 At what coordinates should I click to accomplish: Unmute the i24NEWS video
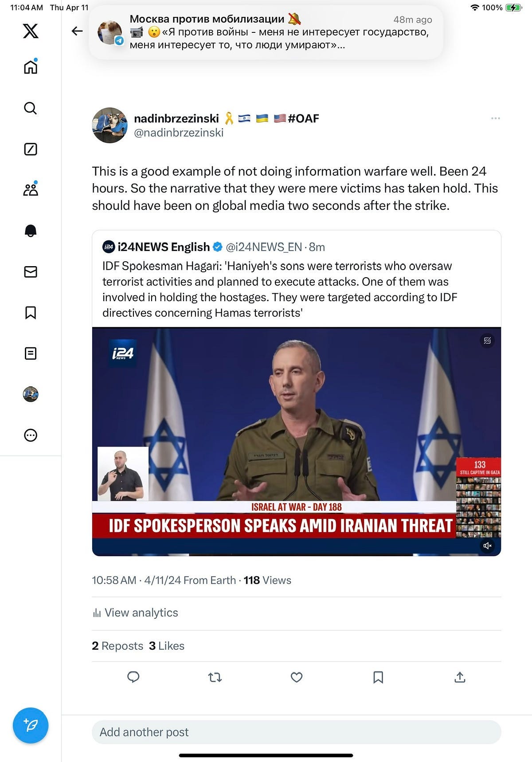(x=487, y=546)
